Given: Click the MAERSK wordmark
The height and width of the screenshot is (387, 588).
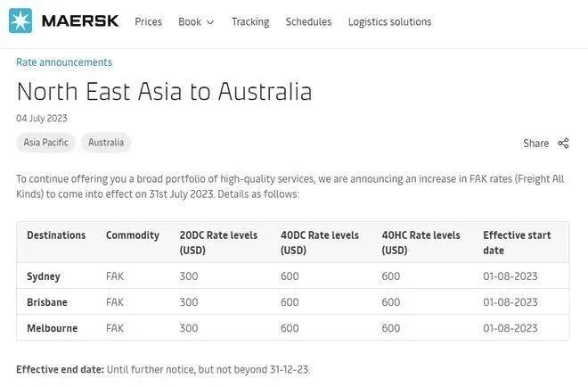Looking at the screenshot, I should coord(80,21).
